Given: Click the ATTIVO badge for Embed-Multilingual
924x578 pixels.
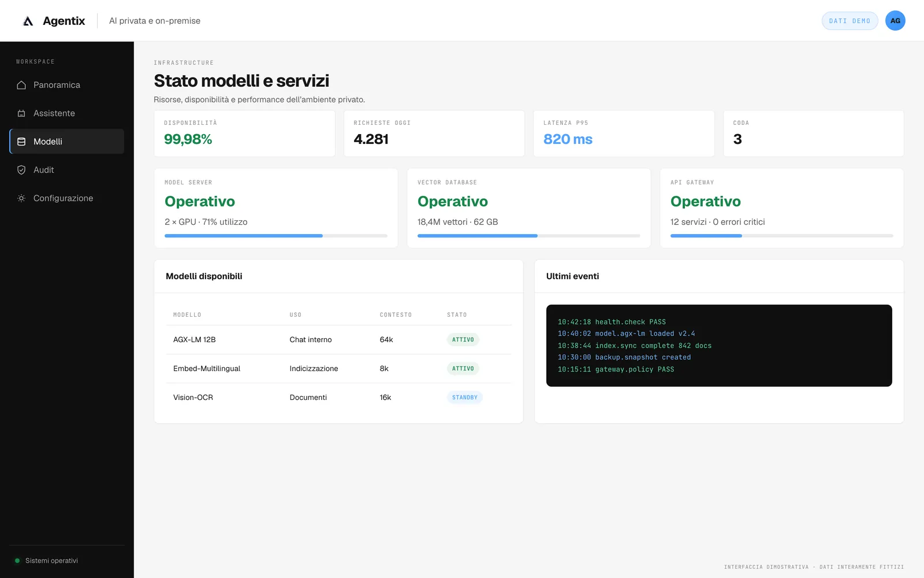Looking at the screenshot, I should 463,369.
